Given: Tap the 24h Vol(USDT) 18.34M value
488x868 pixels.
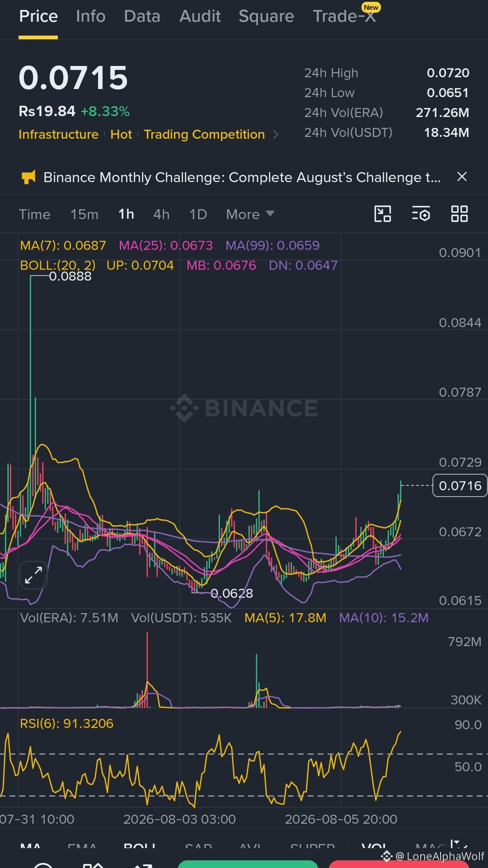Looking at the screenshot, I should pyautogui.click(x=446, y=132).
